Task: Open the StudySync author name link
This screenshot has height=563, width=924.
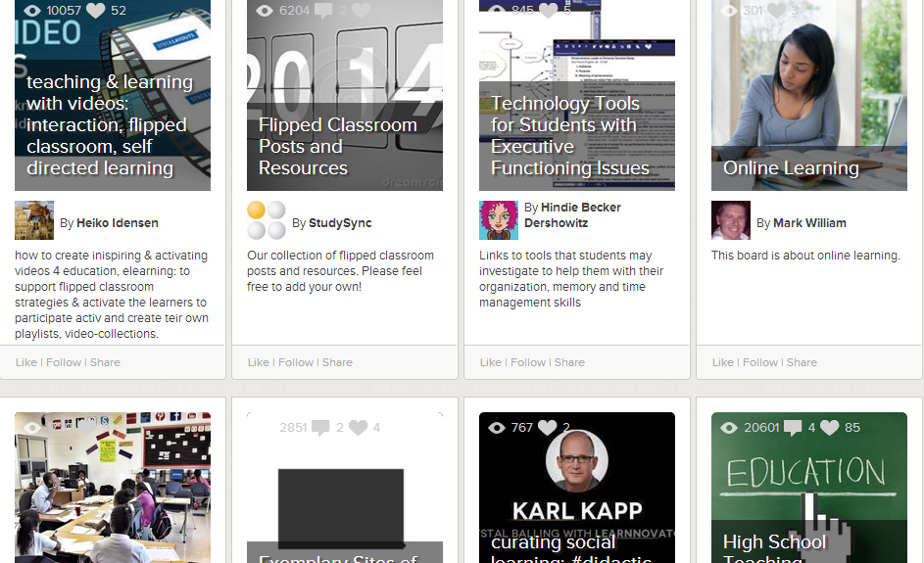Action: point(340,223)
